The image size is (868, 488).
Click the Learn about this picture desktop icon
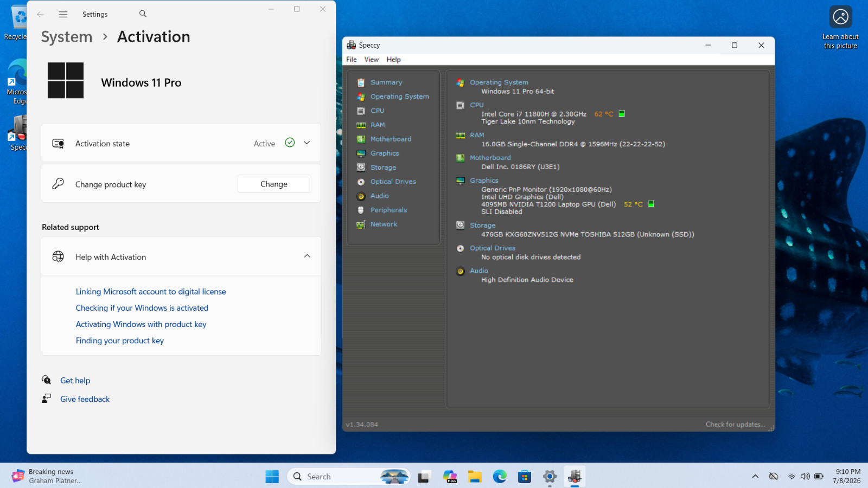(x=840, y=27)
